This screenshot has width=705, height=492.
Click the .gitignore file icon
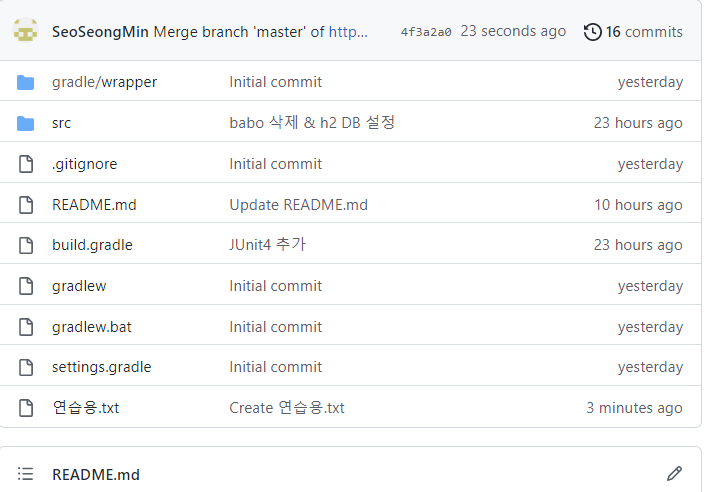tap(26, 164)
